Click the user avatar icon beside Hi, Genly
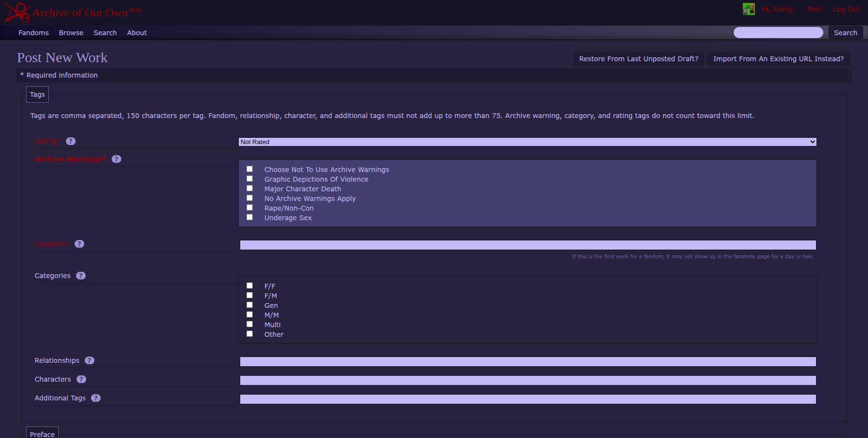The height and width of the screenshot is (438, 868). [749, 9]
